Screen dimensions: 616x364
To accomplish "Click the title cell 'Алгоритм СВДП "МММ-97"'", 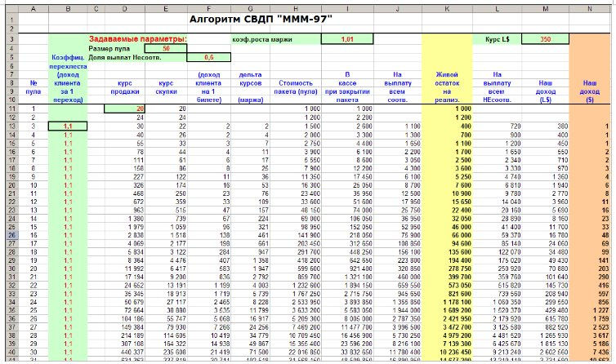I will 261,19.
